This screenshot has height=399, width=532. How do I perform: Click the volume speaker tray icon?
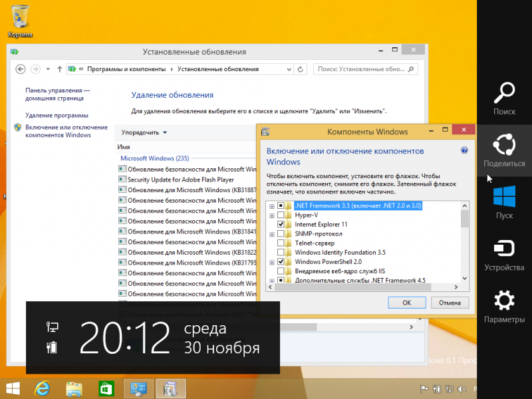click(462, 389)
